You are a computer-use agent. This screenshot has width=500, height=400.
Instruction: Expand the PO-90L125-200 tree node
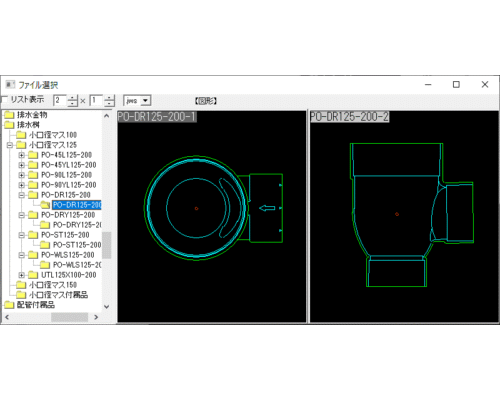pos(22,175)
